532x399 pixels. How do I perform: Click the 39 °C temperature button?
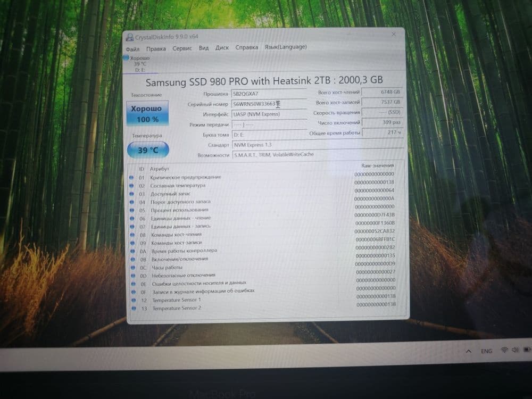(148, 150)
